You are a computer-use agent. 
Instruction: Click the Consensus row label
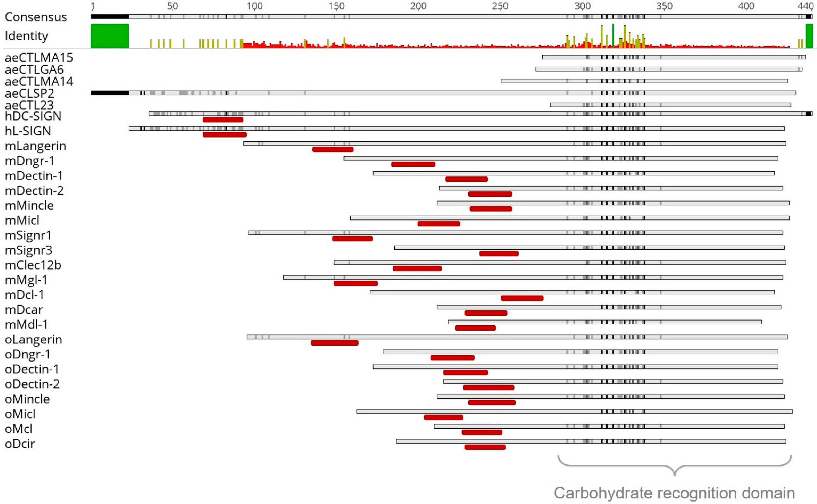[x=36, y=17]
